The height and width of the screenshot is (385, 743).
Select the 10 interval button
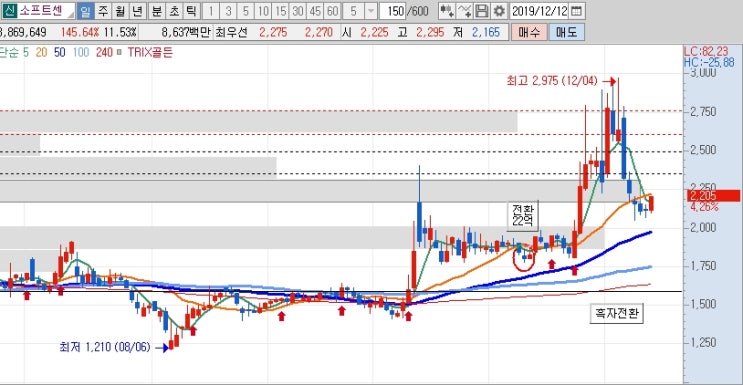263,10
